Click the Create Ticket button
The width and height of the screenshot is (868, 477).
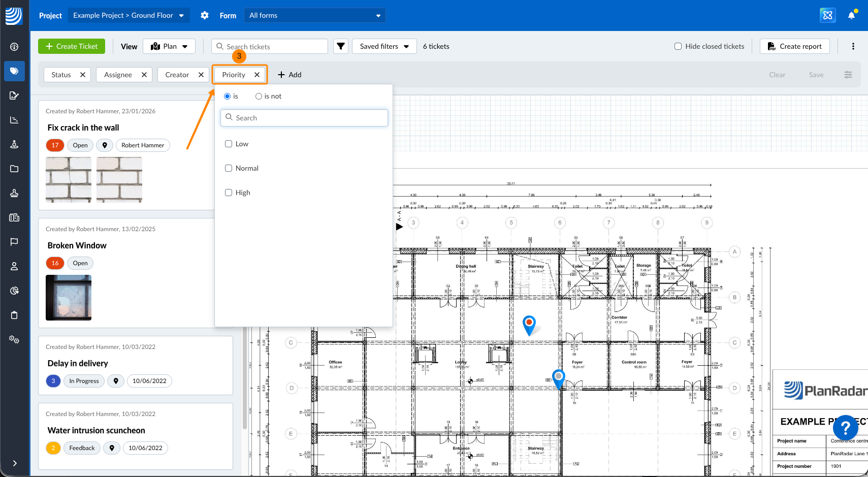pos(72,46)
